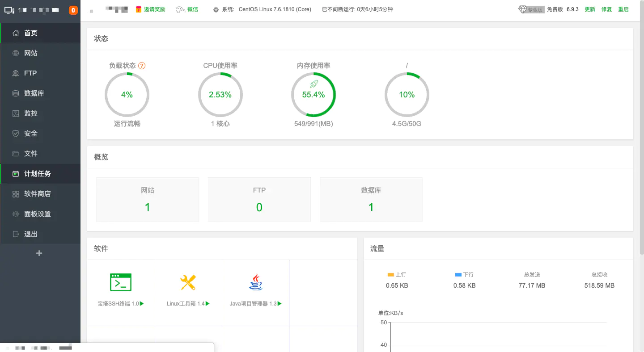Click the system gear icon beside 系统

[216, 9]
